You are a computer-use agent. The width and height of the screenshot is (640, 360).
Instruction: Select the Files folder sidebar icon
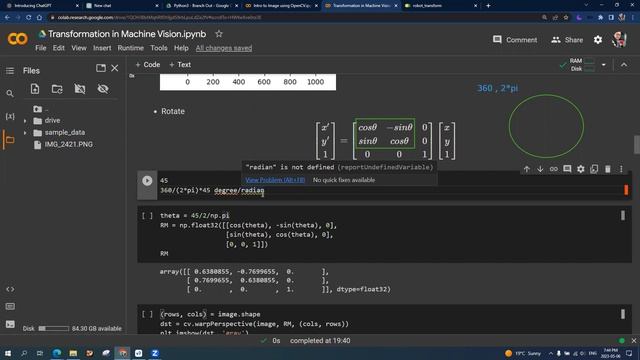pyautogui.click(x=10, y=140)
